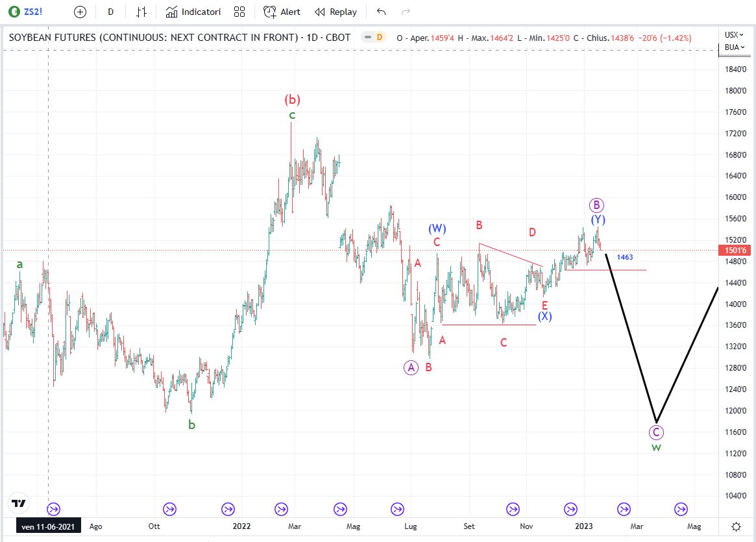Undo the last chart action
The image size is (756, 542).
(x=382, y=12)
